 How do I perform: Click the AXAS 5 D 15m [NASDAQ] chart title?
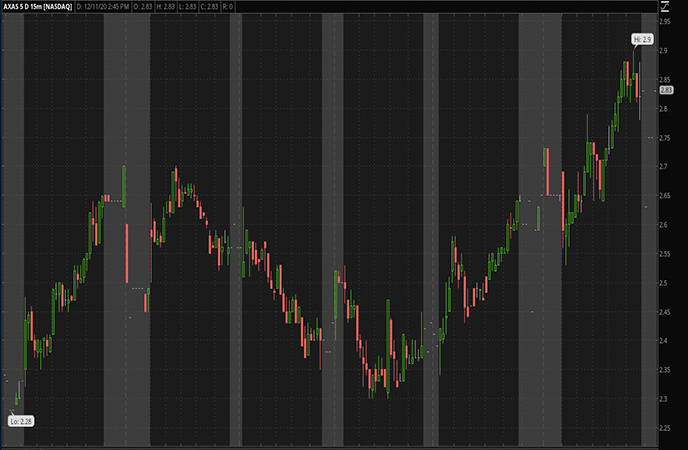38,7
